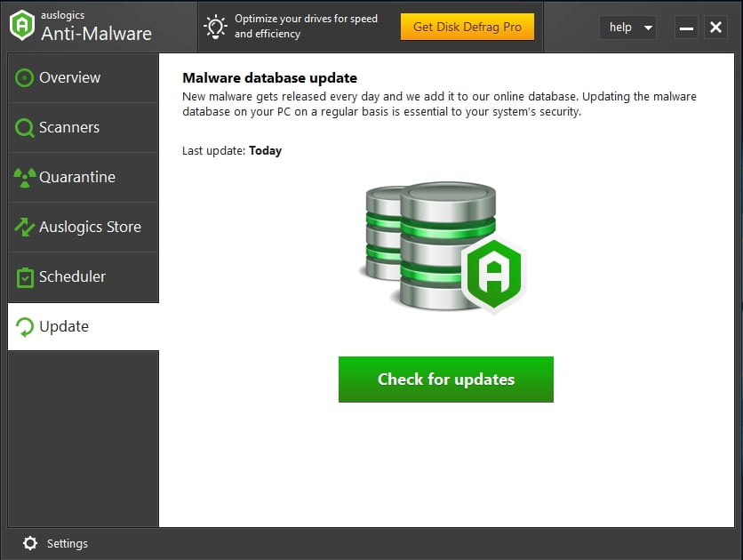
Task: Click 'Last update: Today' text
Action: tap(232, 150)
